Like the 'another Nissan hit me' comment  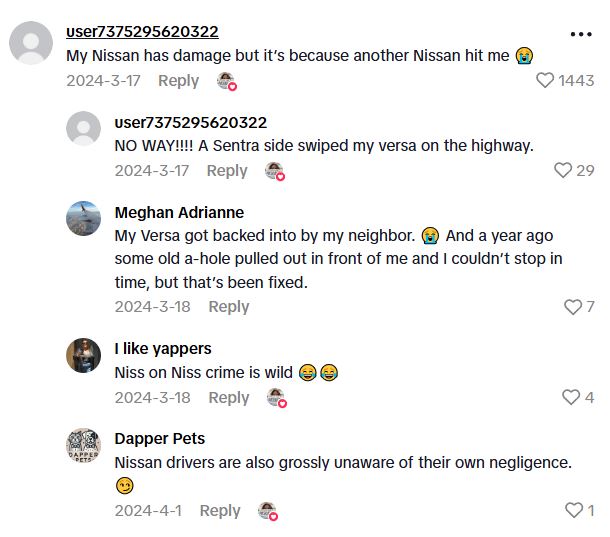click(545, 80)
